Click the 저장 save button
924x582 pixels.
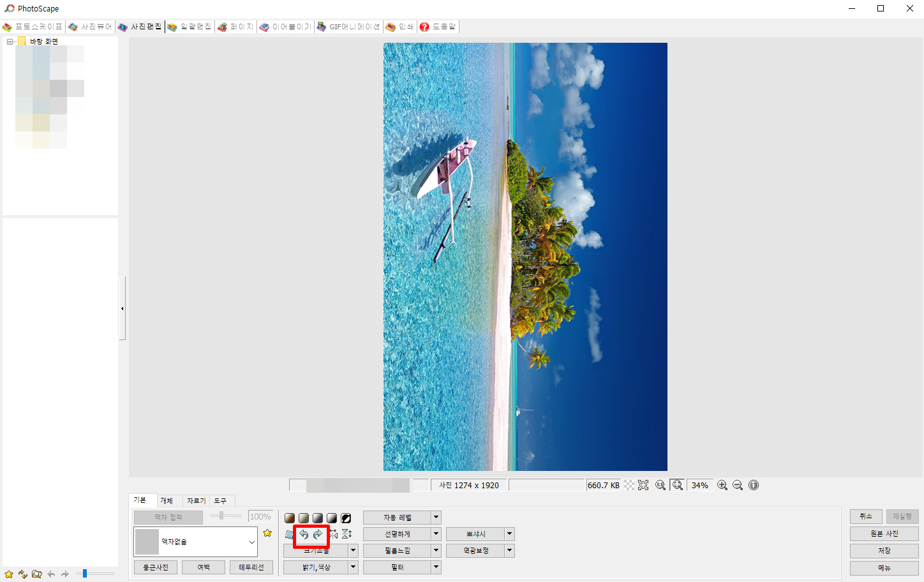[x=884, y=551]
